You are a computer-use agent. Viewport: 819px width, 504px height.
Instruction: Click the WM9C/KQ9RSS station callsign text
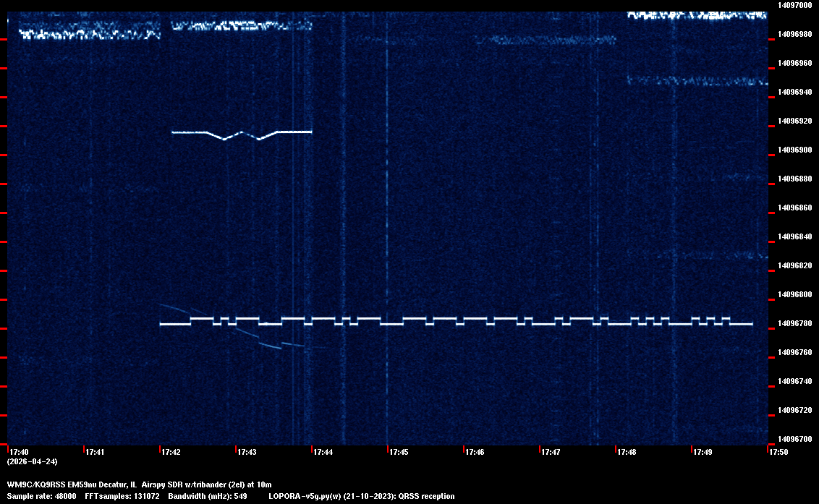tap(35, 484)
